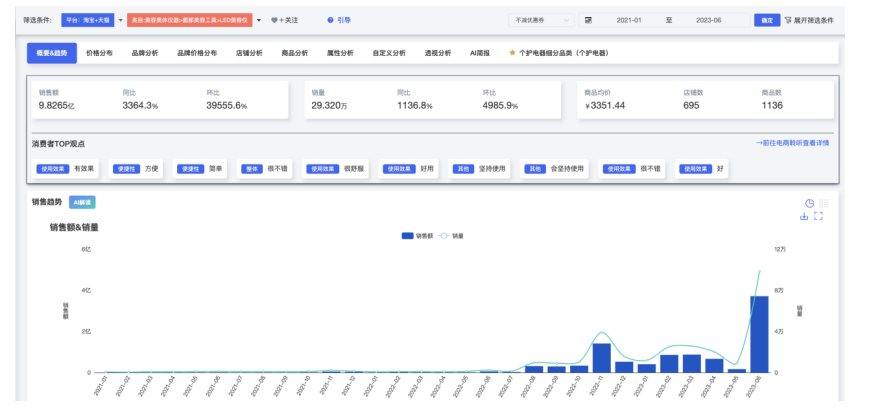Viewport: 872px width, 418px height.
Task: Click the 很舒服 opinion tag
Action: pos(336,169)
